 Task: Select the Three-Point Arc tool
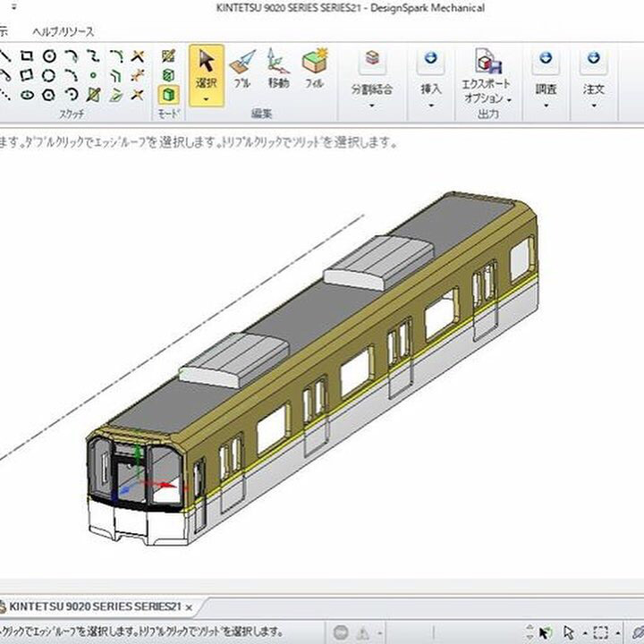pyautogui.click(x=72, y=75)
